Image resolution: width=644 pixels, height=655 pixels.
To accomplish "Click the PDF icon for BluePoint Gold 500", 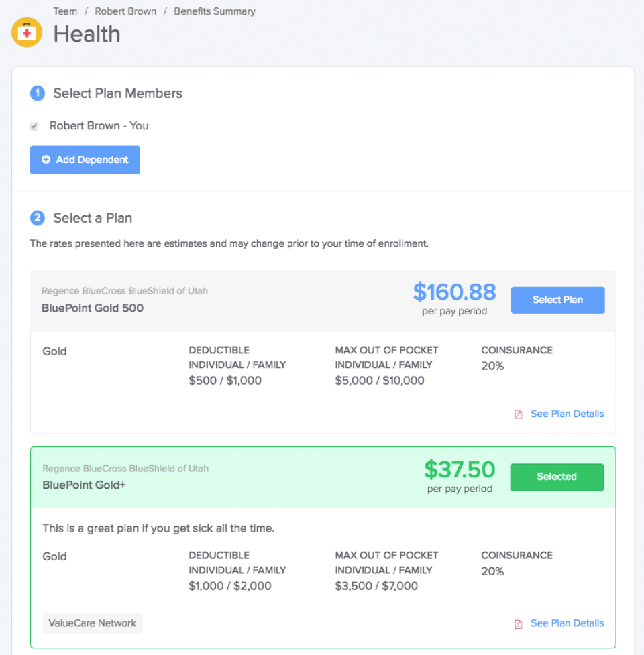I will coord(518,414).
